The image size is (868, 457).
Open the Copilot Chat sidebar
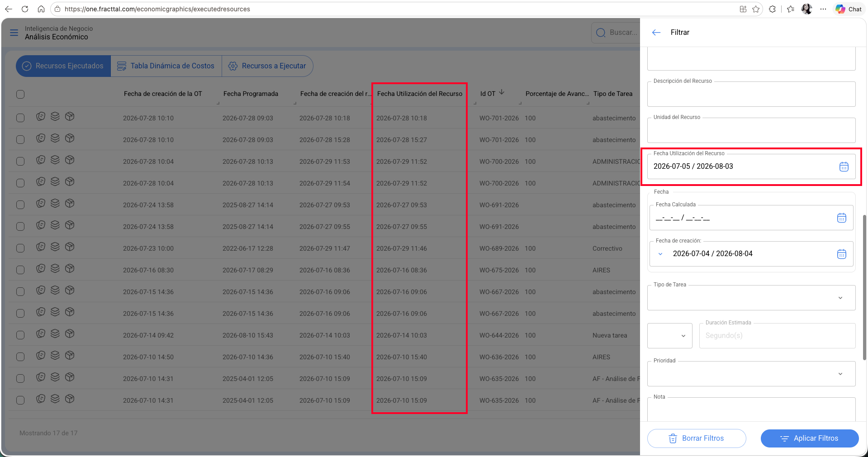849,9
